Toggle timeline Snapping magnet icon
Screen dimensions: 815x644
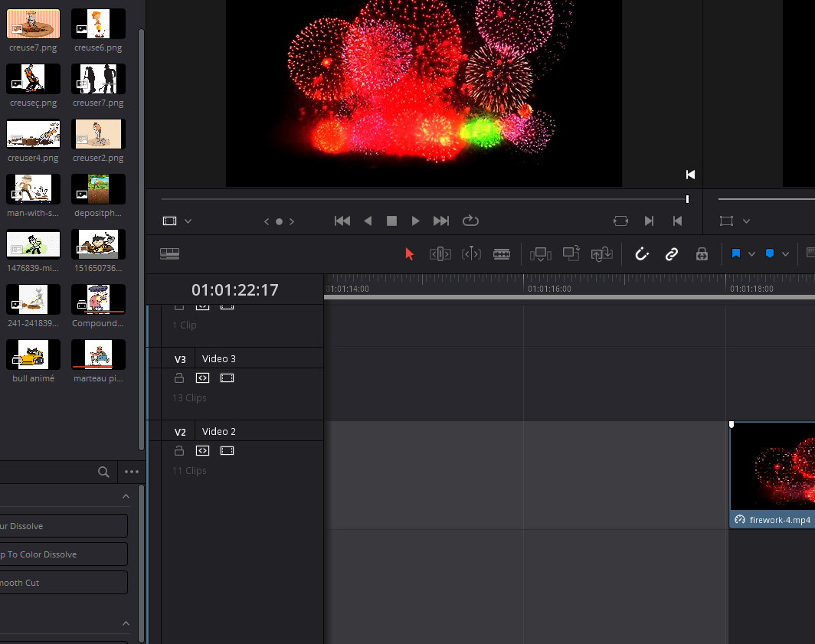pos(642,254)
